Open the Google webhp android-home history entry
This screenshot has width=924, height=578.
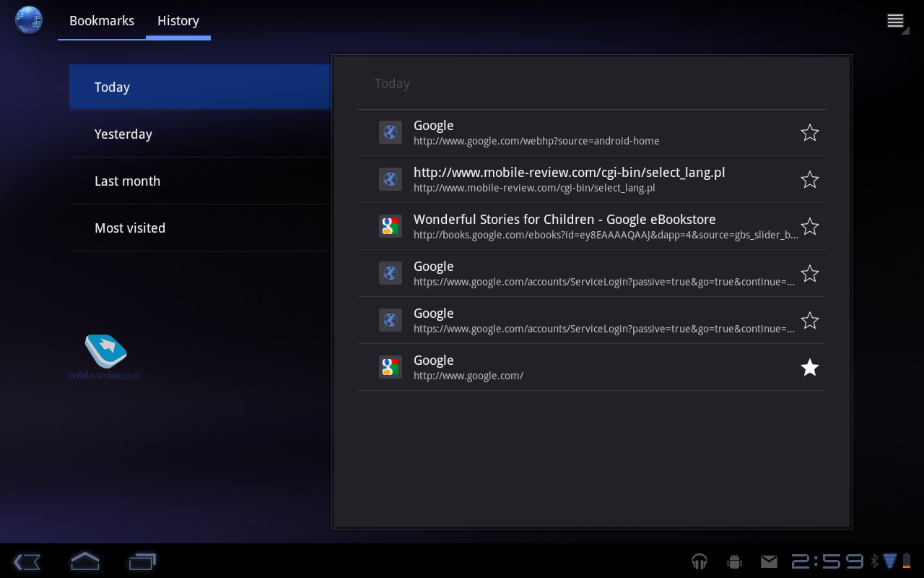click(591, 133)
